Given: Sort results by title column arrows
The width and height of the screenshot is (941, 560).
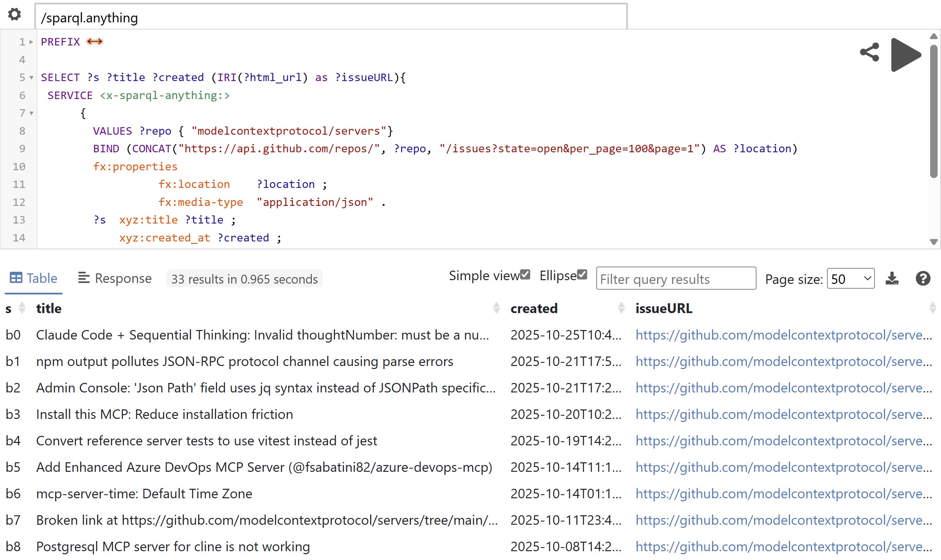Looking at the screenshot, I should coord(496,308).
